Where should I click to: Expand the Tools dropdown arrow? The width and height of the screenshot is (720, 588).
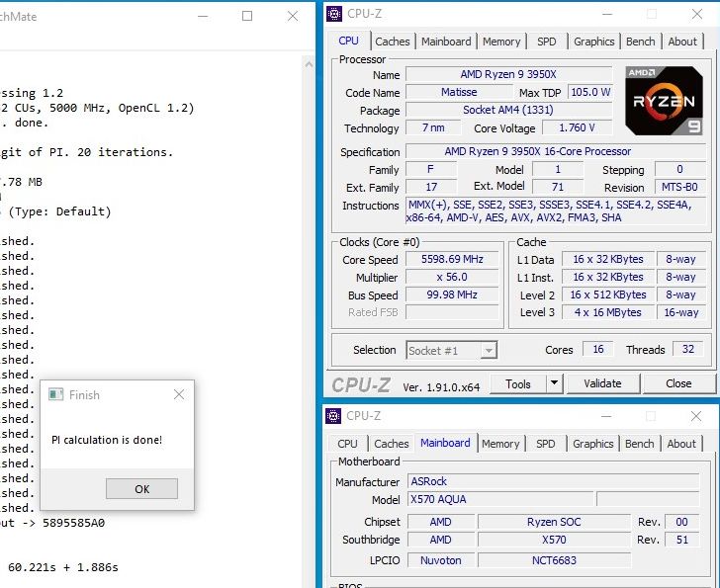[554, 383]
